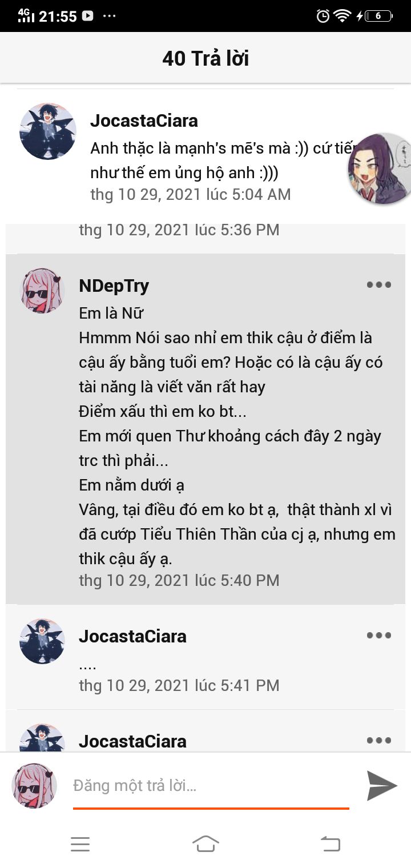
Task: Open options for the bottom JocastaCiara reply
Action: click(379, 740)
